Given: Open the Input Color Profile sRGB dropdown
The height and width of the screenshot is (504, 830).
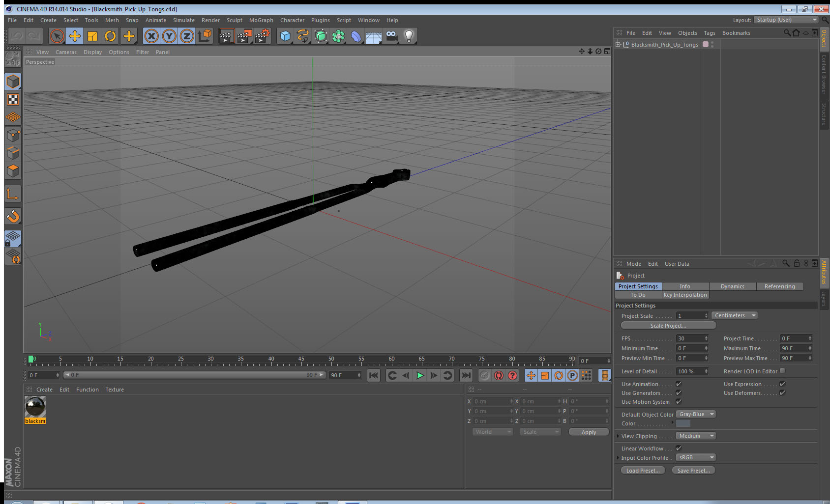Looking at the screenshot, I should [696, 457].
